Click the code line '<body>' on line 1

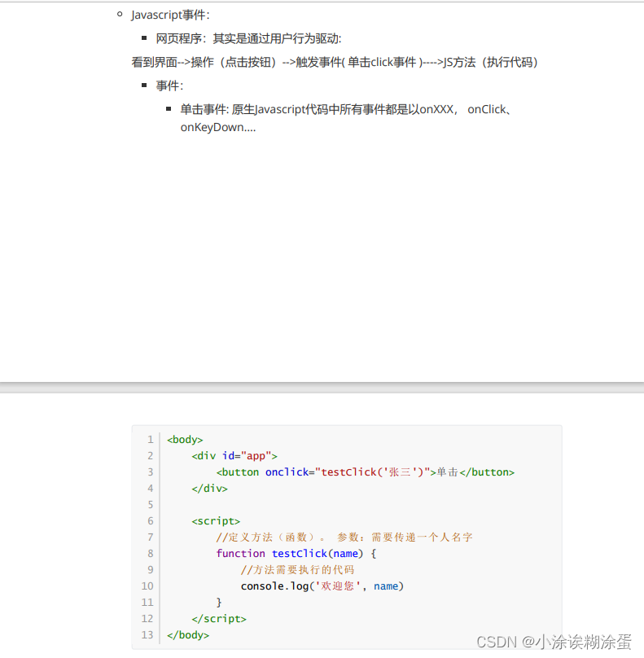[185, 440]
